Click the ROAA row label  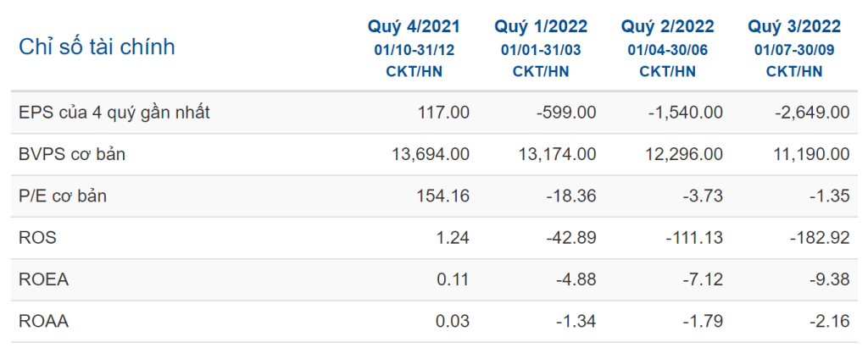42,322
